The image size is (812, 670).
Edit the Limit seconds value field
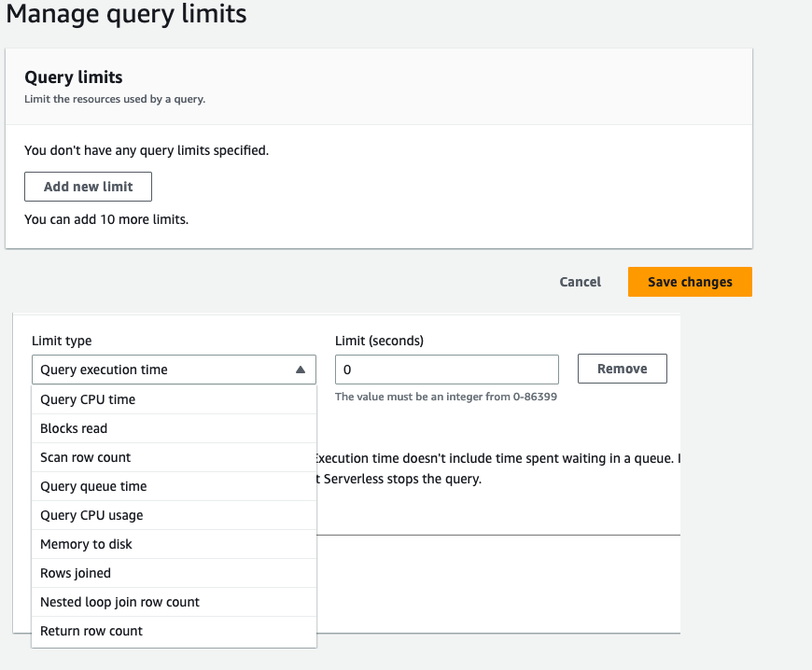tap(445, 370)
